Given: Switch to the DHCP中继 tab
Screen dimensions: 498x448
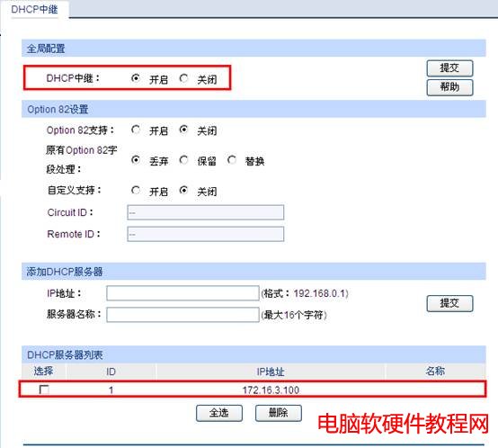Looking at the screenshot, I should tap(34, 9).
